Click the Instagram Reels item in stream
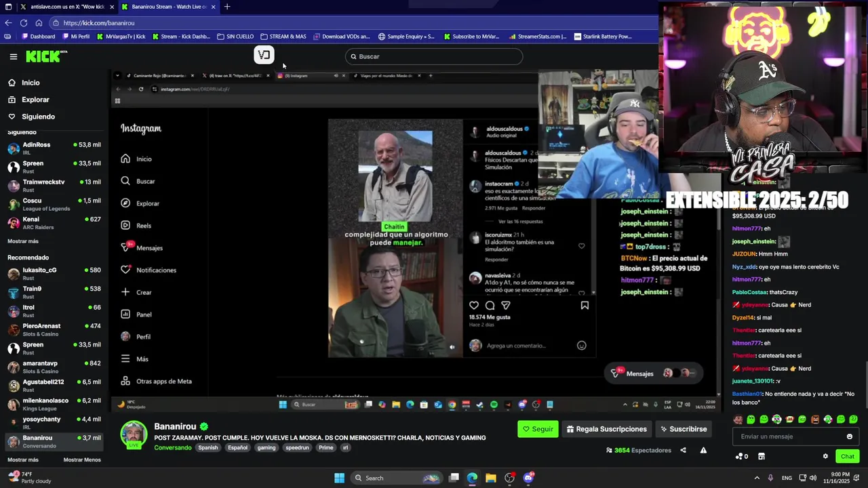The height and width of the screenshot is (488, 868). [136, 226]
